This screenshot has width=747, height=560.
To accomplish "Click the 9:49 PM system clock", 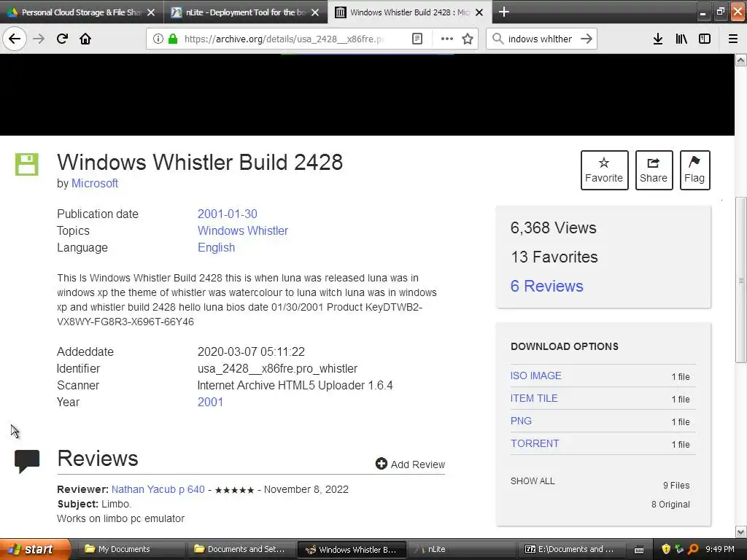I will pyautogui.click(x=720, y=549).
